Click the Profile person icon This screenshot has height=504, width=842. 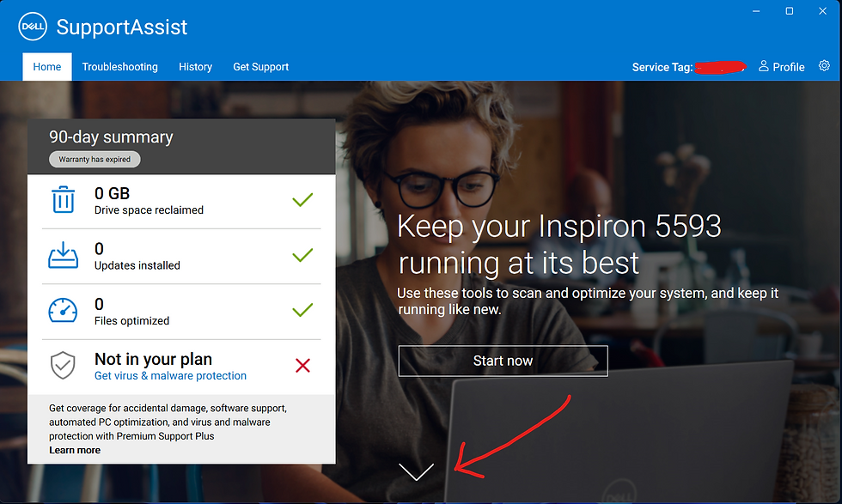pyautogui.click(x=763, y=66)
